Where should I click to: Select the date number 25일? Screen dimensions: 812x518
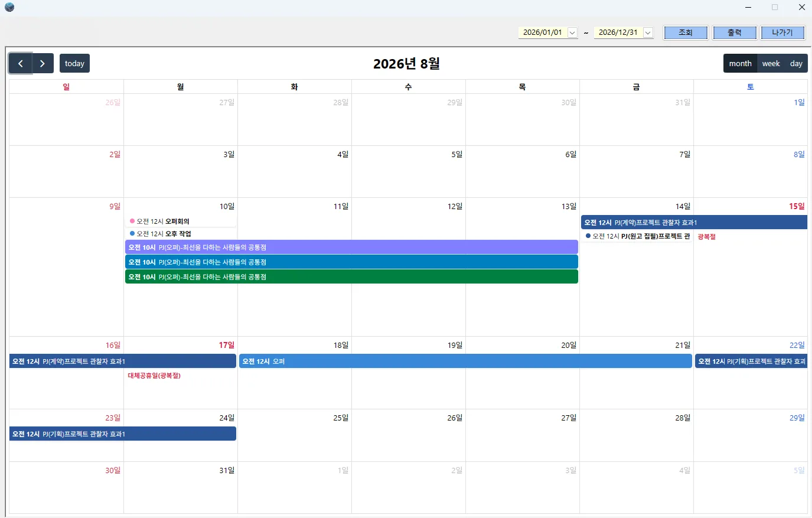tap(341, 418)
